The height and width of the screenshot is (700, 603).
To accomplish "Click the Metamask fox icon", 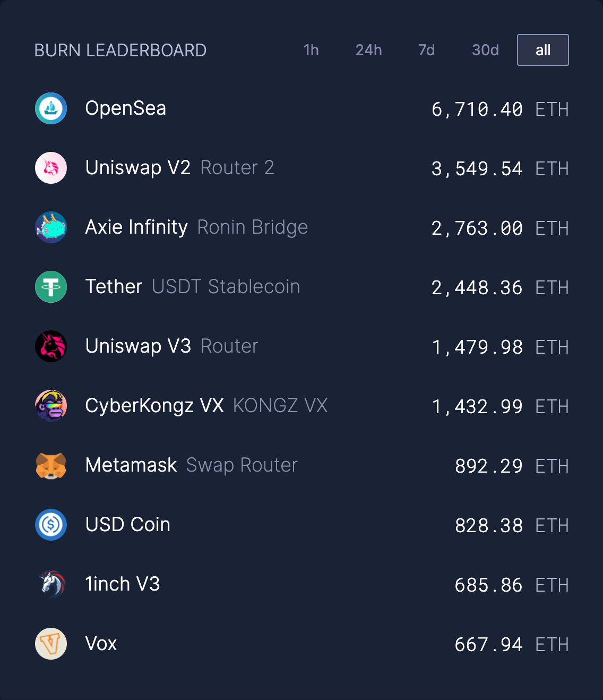I will (51, 465).
